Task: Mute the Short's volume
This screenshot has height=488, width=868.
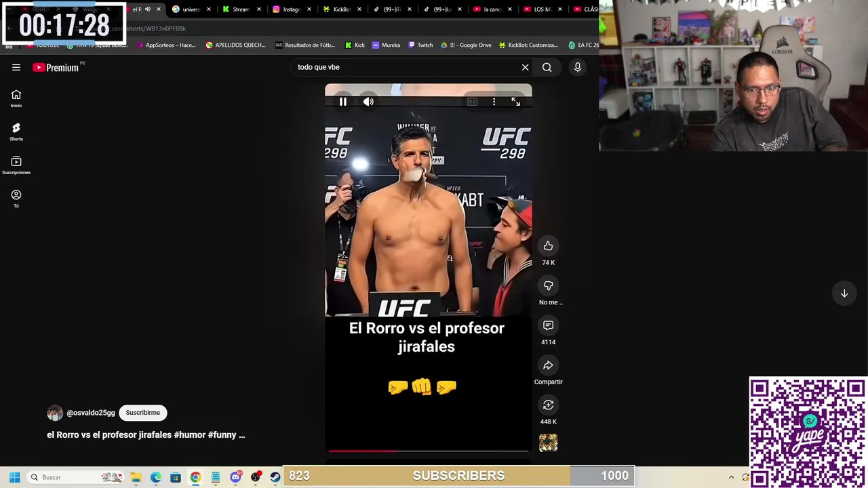Action: tap(368, 102)
